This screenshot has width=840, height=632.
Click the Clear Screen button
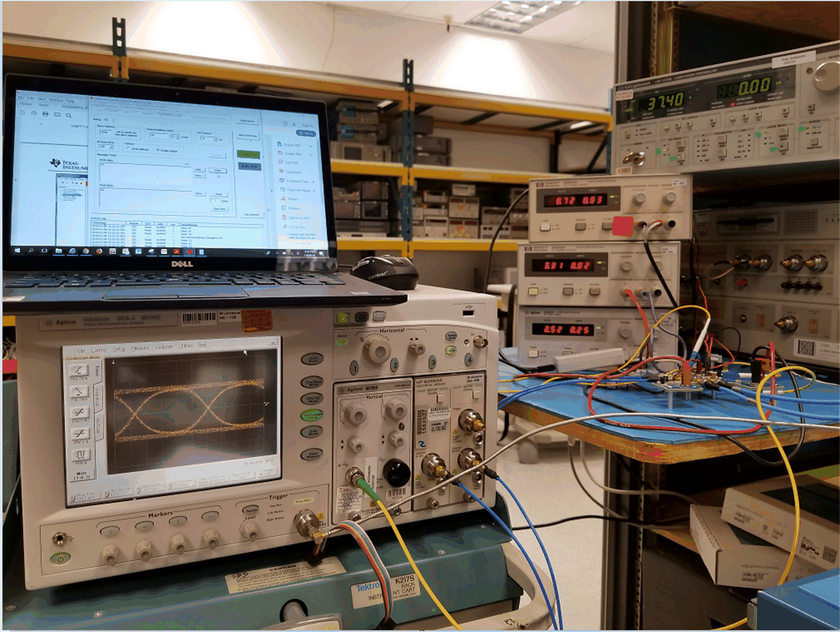click(247, 121)
